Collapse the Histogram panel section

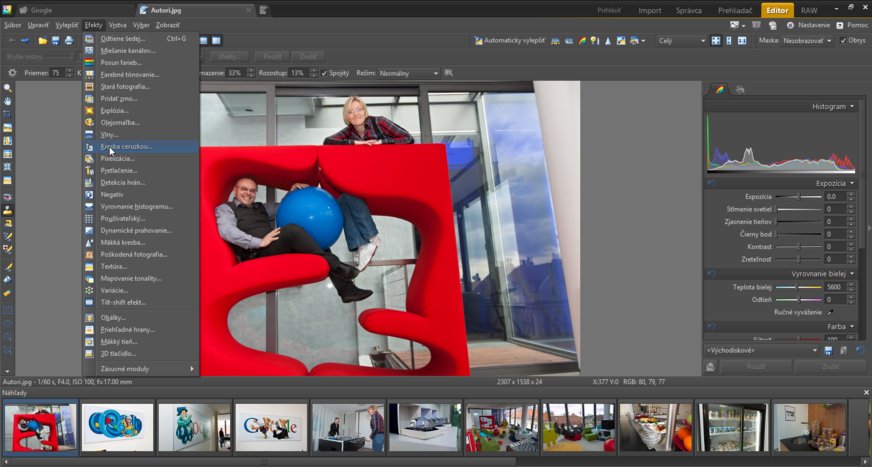(852, 106)
